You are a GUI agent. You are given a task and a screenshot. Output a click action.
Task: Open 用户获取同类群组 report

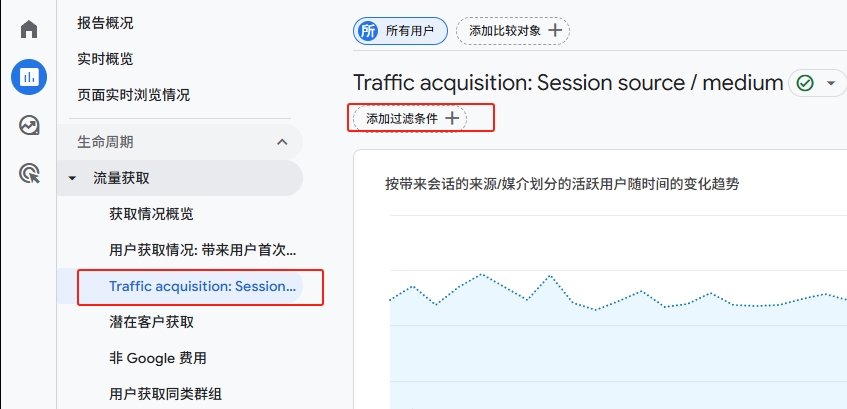tap(165, 394)
